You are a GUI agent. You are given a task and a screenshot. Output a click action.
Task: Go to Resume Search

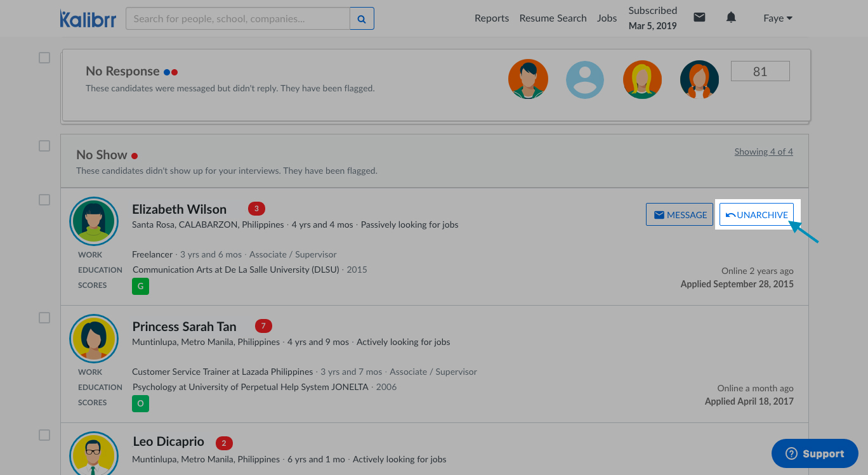point(553,18)
